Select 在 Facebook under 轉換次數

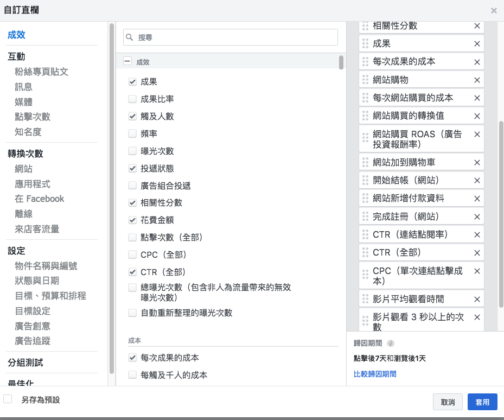[39, 199]
